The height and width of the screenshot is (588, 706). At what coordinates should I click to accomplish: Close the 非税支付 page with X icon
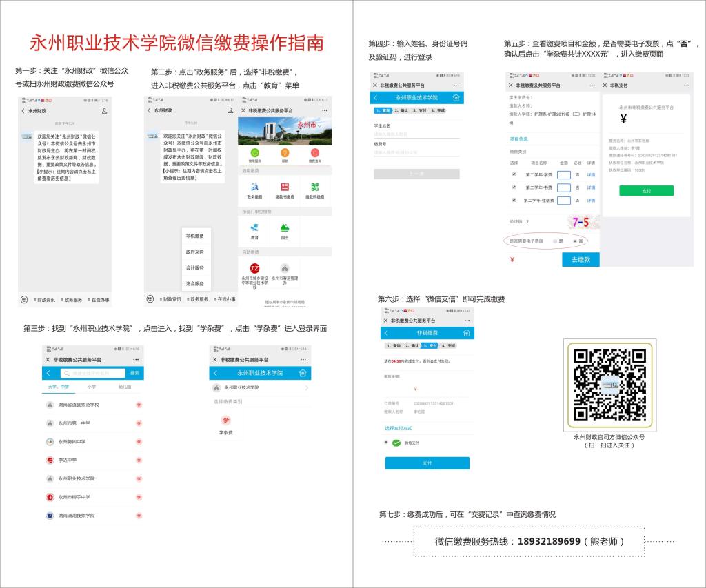click(x=605, y=85)
